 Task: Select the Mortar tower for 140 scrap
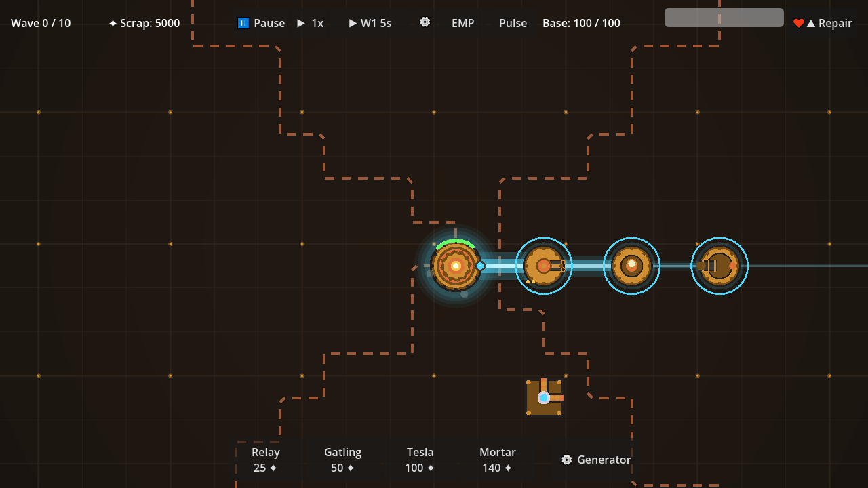click(x=498, y=460)
